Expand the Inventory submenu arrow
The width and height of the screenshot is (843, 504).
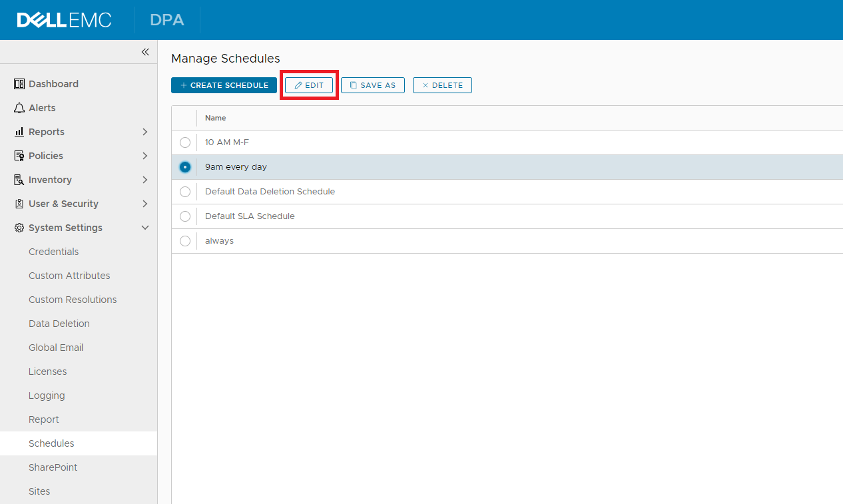click(145, 180)
